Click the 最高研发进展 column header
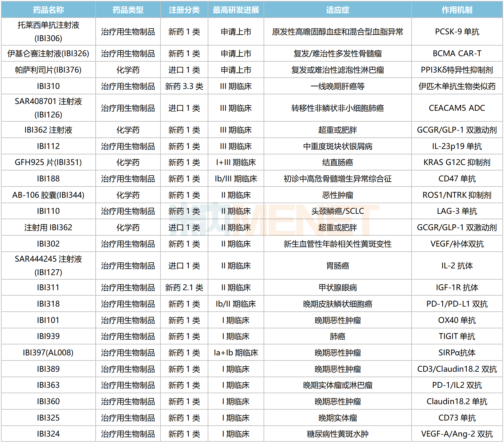504x443 pixels. [x=236, y=10]
